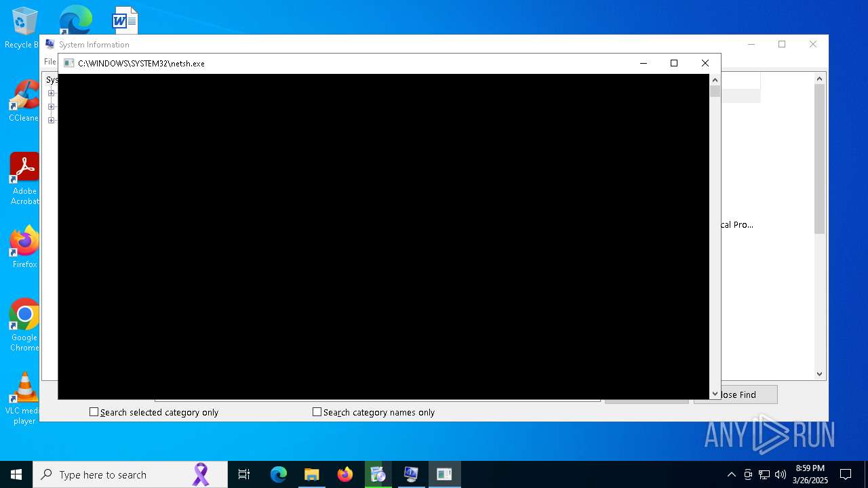Enable Search selected category only
The height and width of the screenshot is (488, 868).
tap(94, 412)
